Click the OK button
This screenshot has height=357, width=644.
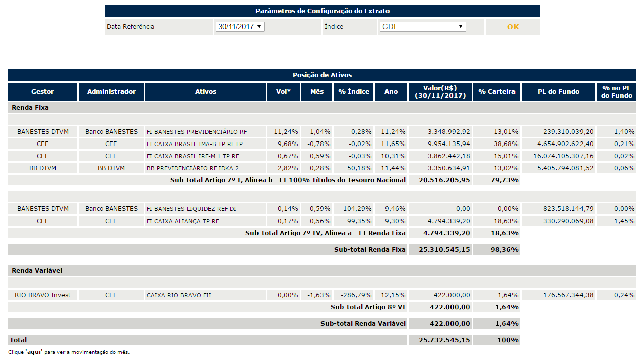pyautogui.click(x=512, y=27)
